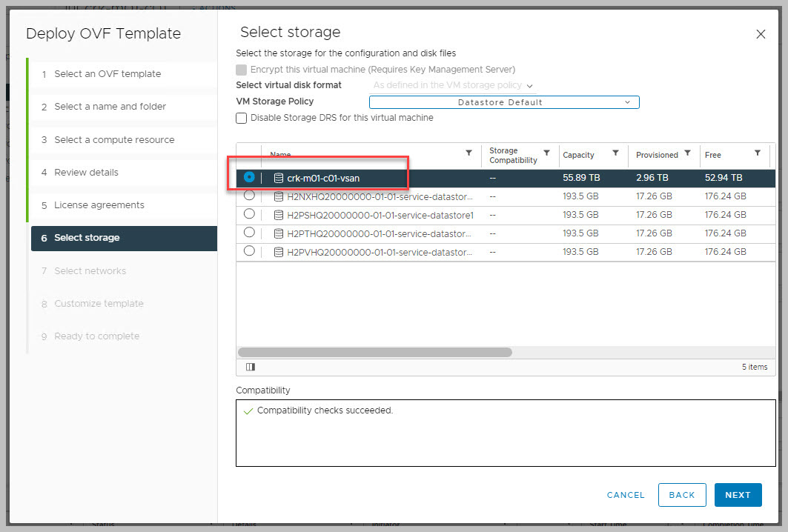Go to step 1 Select an OVF template
This screenshot has height=532, width=788.
click(x=107, y=74)
